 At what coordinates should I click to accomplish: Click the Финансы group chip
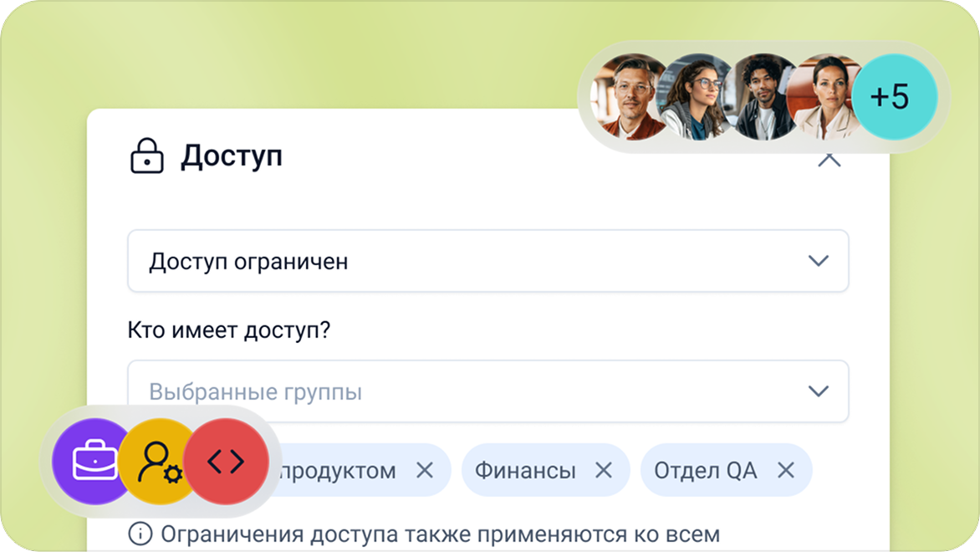coord(525,470)
